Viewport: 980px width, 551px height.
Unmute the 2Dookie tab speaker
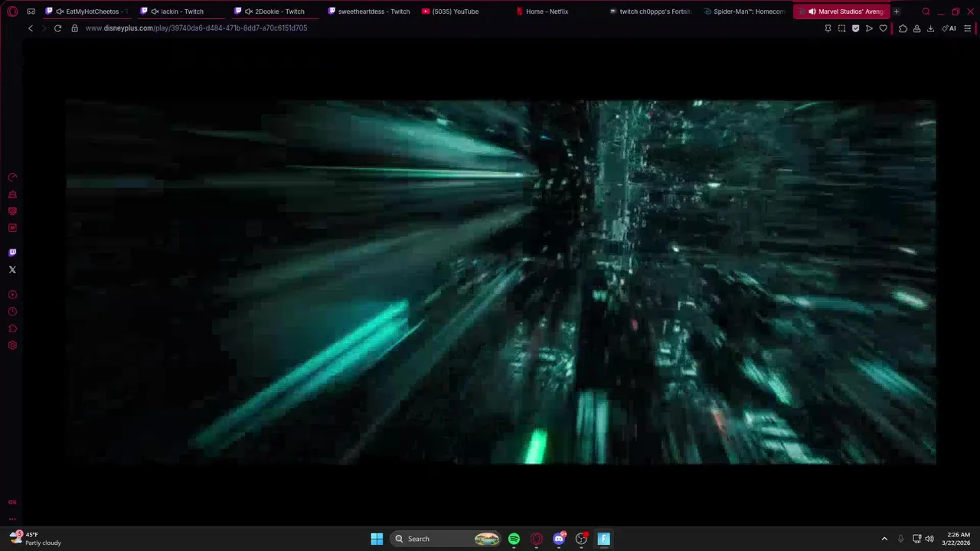[249, 11]
